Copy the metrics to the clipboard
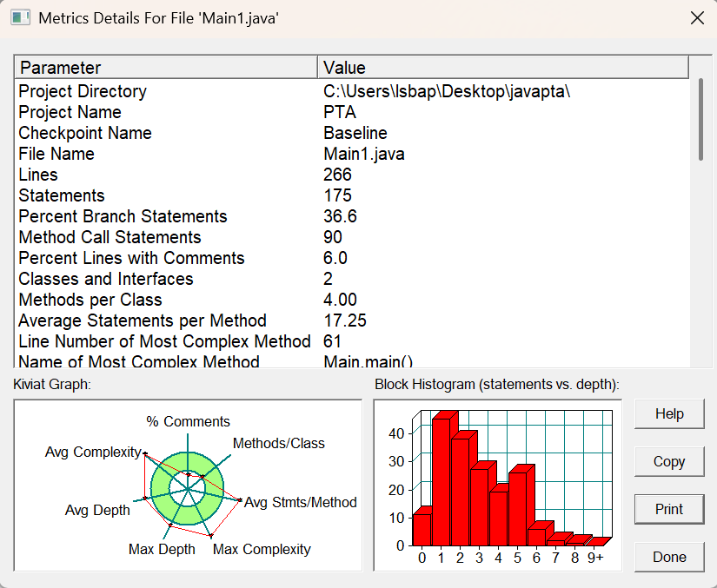 coord(669,461)
